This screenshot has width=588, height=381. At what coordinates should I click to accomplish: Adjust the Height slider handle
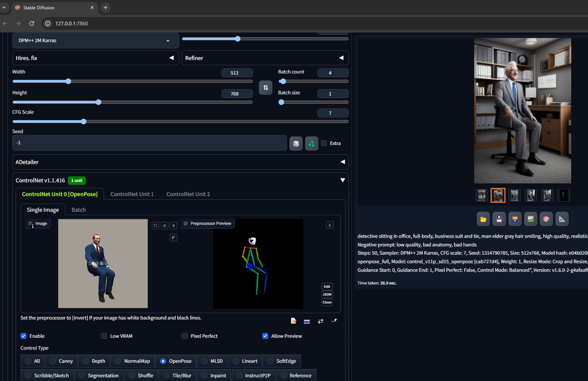click(x=98, y=102)
